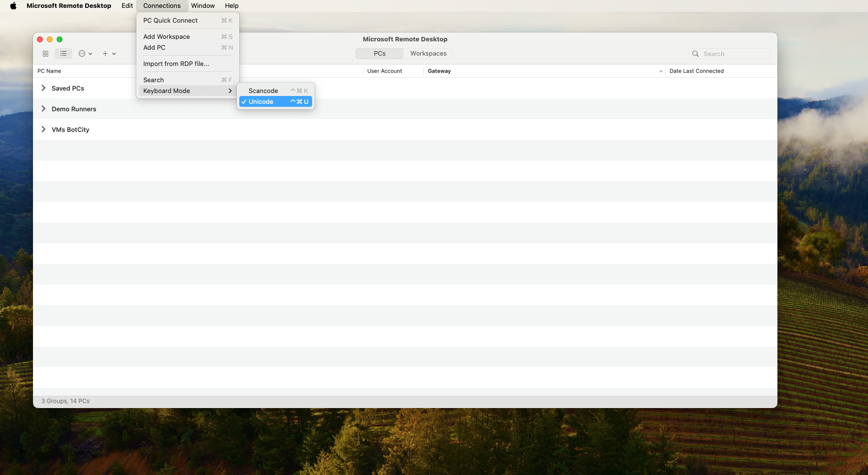Choose Add Workspace menu item
This screenshot has height=475, width=868.
tap(188, 36)
